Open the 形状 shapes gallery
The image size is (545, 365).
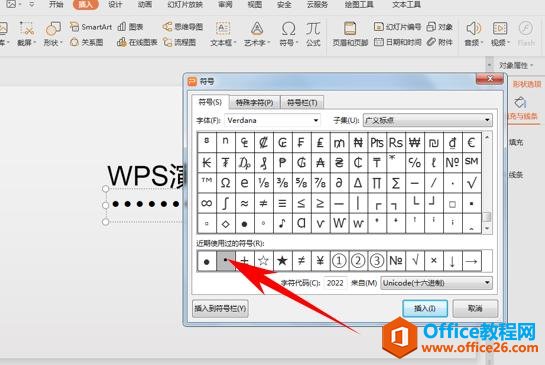[53, 34]
